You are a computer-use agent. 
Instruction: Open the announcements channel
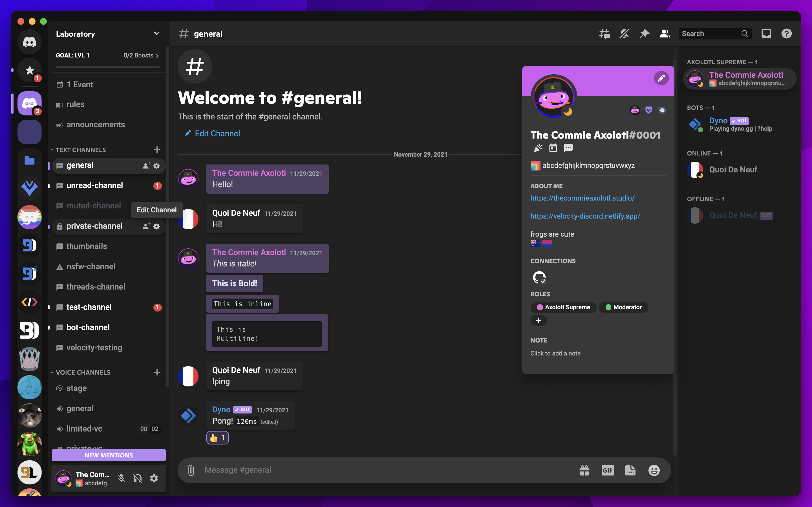pyautogui.click(x=95, y=124)
